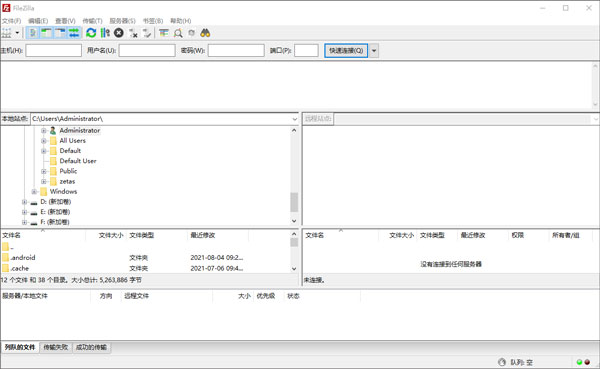Screen dimensions: 600x369
Task: Expand the Public folder node
Action: (x=44, y=171)
